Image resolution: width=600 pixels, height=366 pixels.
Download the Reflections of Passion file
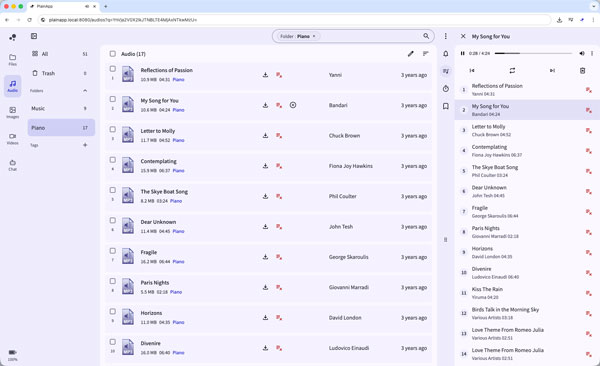click(265, 75)
